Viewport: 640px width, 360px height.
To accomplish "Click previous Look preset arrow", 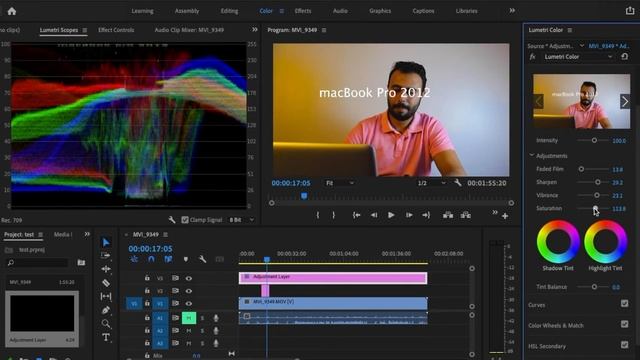I will (x=538, y=101).
